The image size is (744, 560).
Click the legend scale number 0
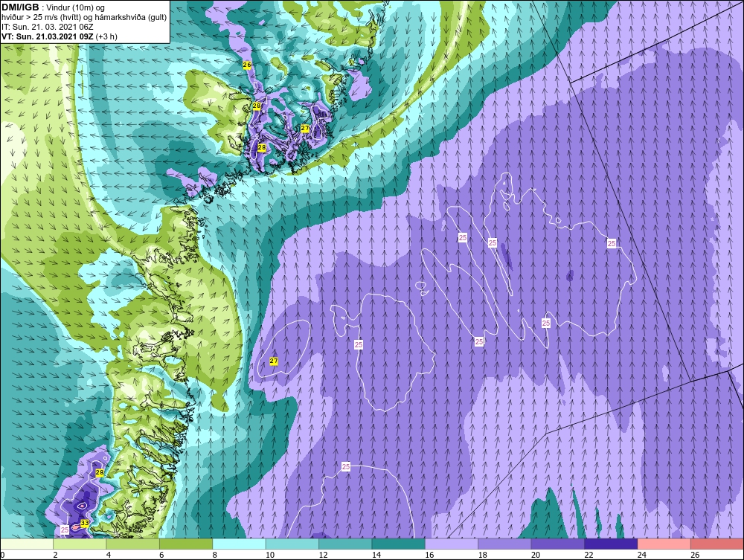click(x=2, y=555)
